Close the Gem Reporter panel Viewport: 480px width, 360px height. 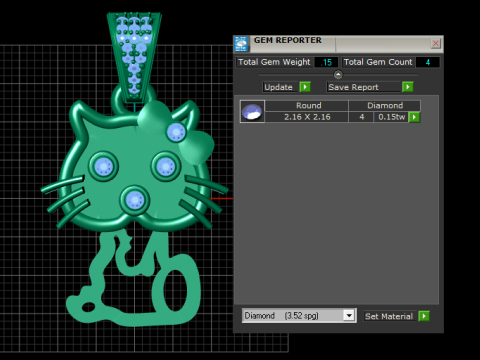click(x=435, y=44)
